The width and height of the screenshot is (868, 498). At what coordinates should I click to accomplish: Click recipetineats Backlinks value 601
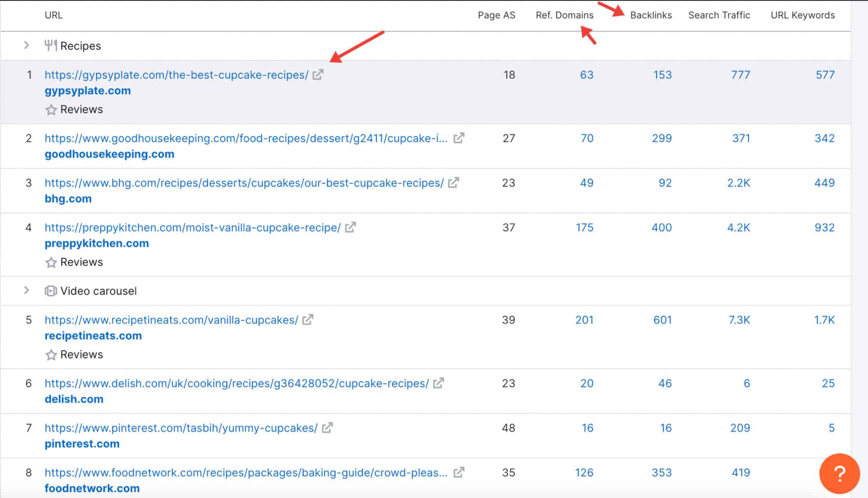662,320
